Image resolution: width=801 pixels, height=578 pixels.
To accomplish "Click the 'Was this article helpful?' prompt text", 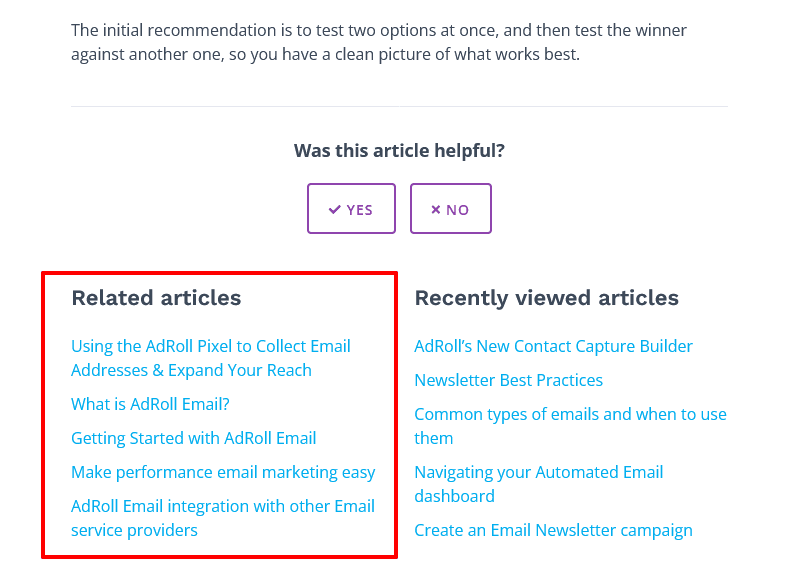I will pyautogui.click(x=399, y=151).
